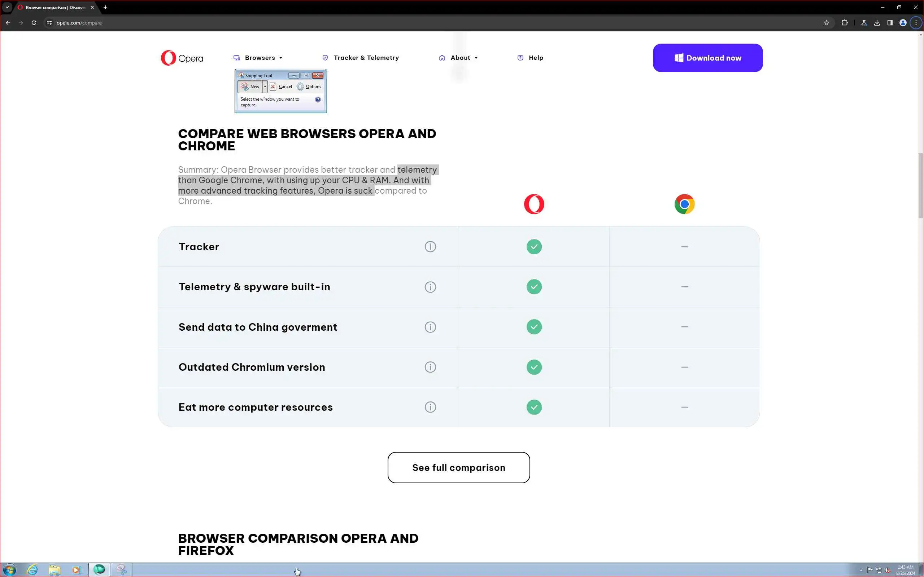
Task: Bookmark this page with the star icon
Action: [826, 23]
